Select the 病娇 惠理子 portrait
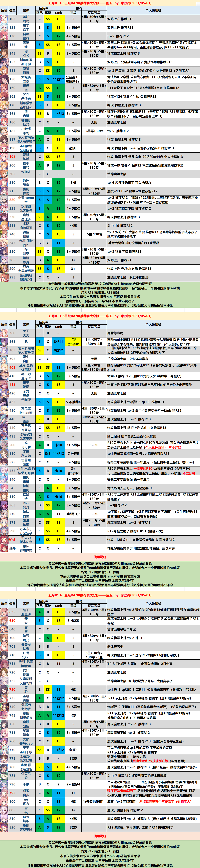Screen dimensions: 200x868 pyautogui.click(x=4, y=217)
